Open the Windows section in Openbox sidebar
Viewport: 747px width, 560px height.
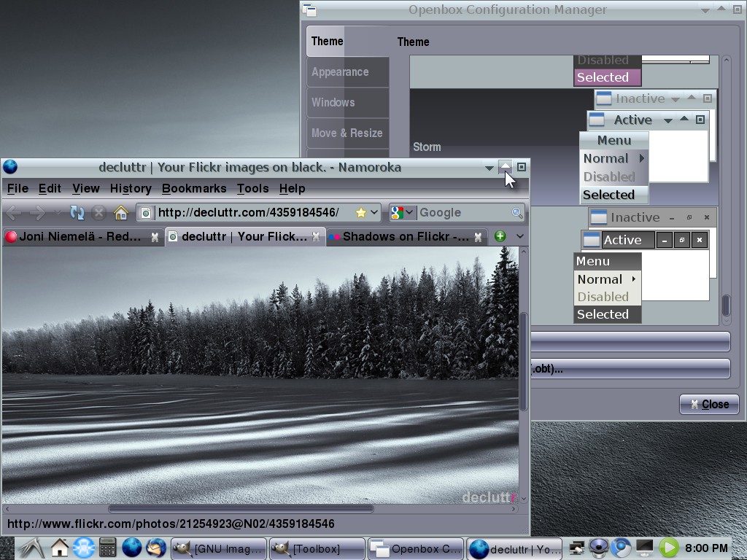click(347, 102)
